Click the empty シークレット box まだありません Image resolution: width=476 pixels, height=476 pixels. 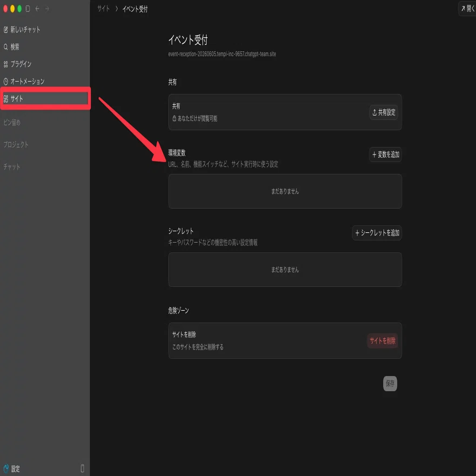pyautogui.click(x=285, y=270)
